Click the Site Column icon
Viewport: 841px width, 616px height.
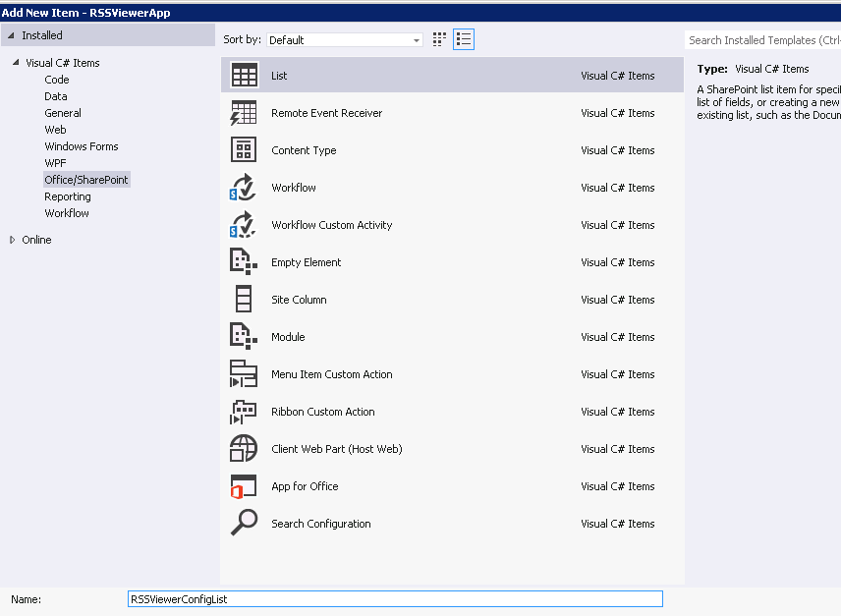coord(244,299)
